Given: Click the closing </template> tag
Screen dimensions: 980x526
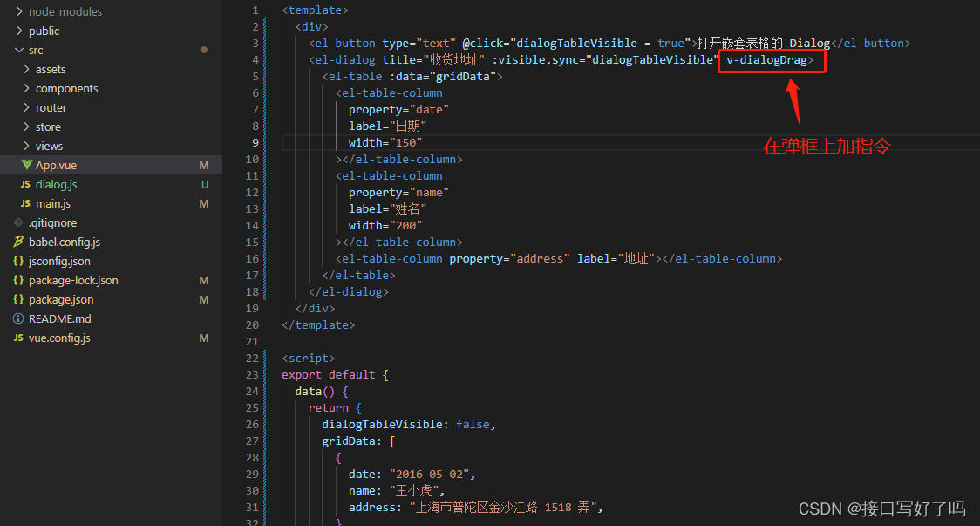Looking at the screenshot, I should tap(318, 325).
